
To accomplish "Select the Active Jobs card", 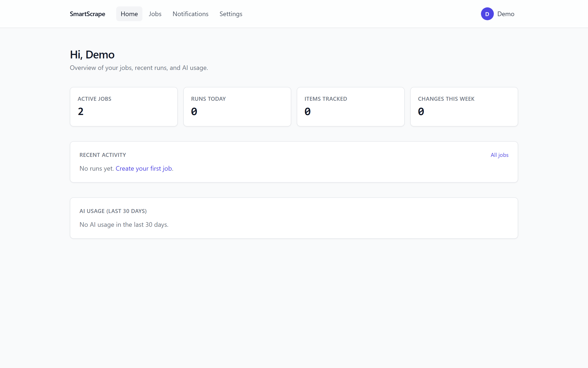I will click(x=124, y=106).
